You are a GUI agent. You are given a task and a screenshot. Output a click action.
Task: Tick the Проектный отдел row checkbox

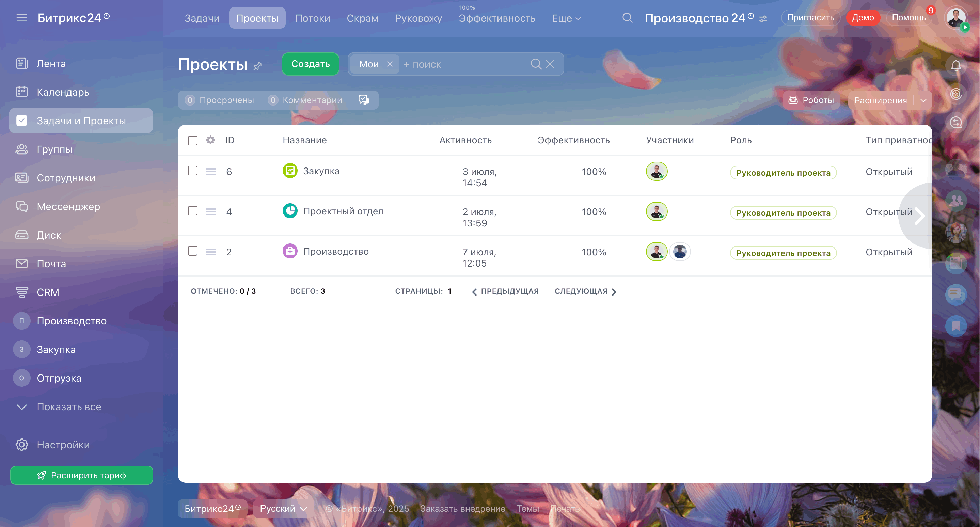point(193,211)
